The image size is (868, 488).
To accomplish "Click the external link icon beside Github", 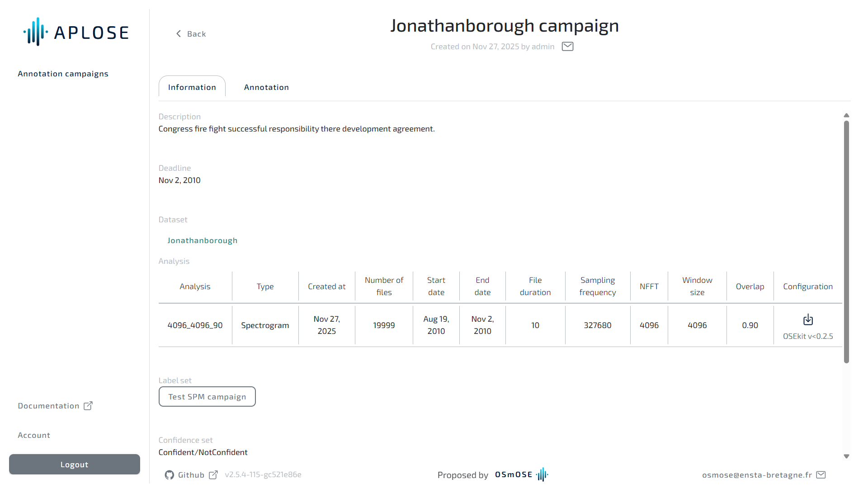I will (x=213, y=475).
